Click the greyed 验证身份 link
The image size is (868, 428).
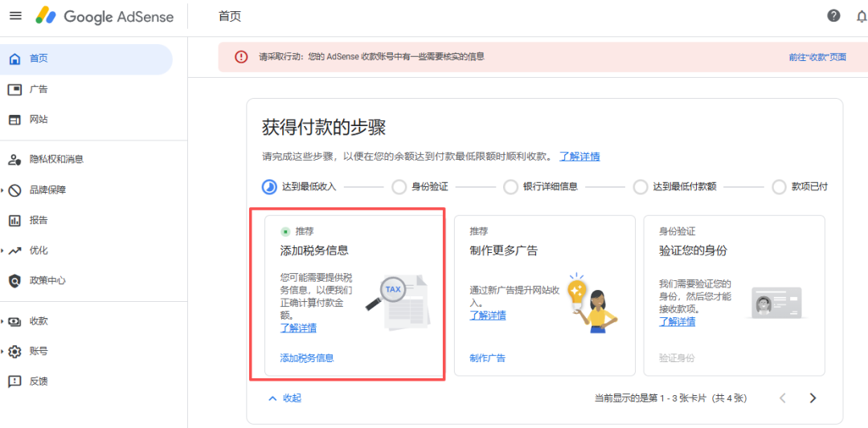[677, 358]
